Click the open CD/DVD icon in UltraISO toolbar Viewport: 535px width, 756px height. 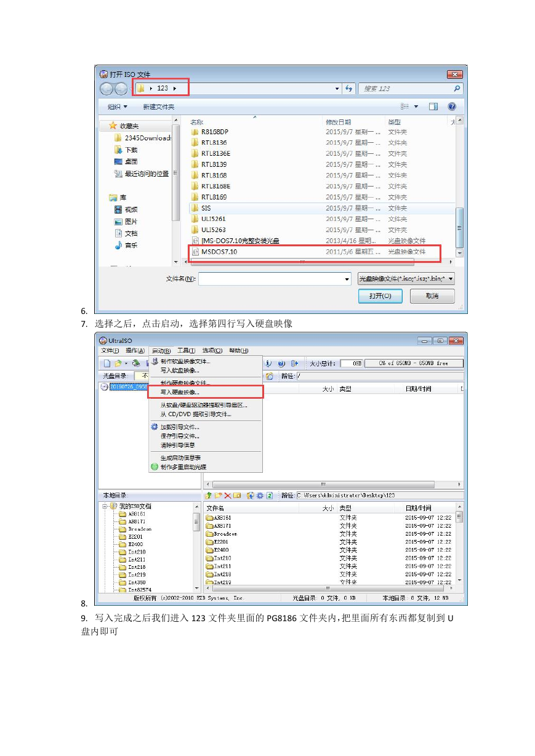point(135,363)
